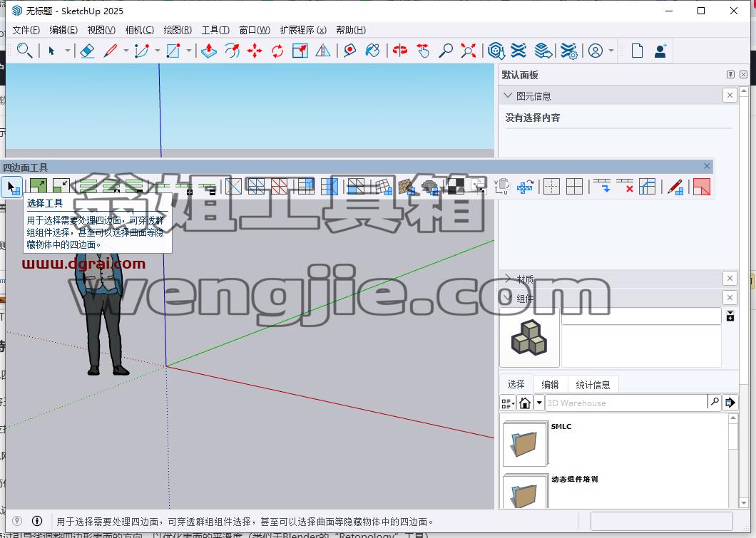Activate the Push/Pull tool
The height and width of the screenshot is (538, 756).
click(209, 51)
